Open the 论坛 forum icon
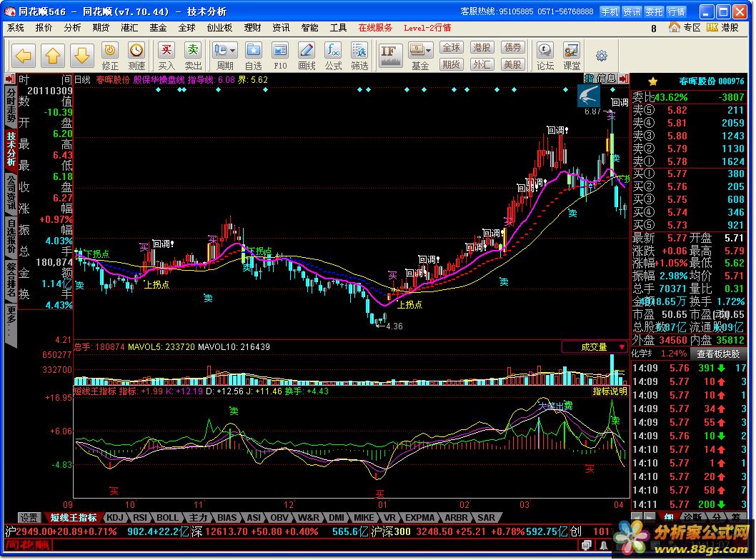Screen dimensions: 756x560 click(545, 56)
